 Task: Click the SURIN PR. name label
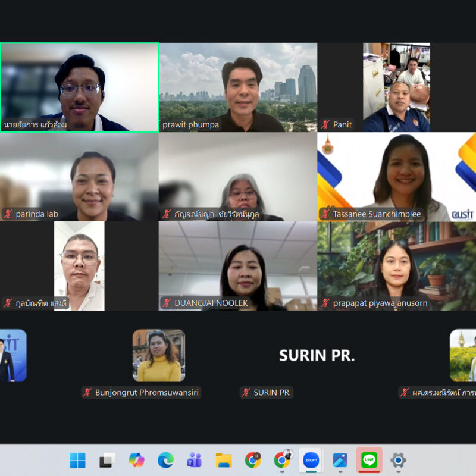point(271,393)
